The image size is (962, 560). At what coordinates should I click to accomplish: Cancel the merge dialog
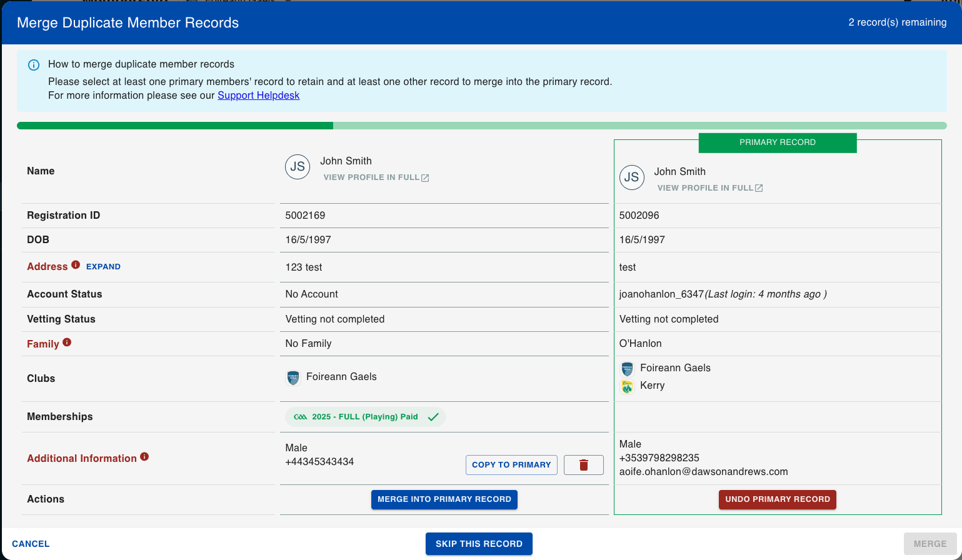[x=31, y=544]
